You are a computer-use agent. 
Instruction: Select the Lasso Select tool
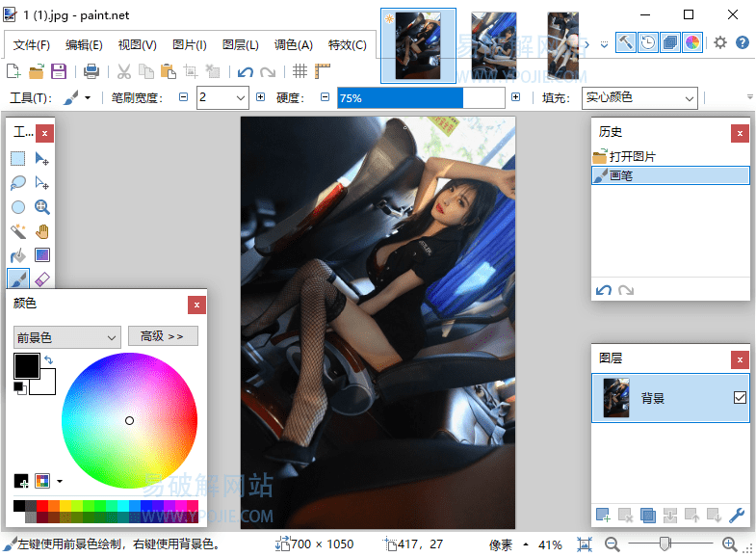coord(18,183)
